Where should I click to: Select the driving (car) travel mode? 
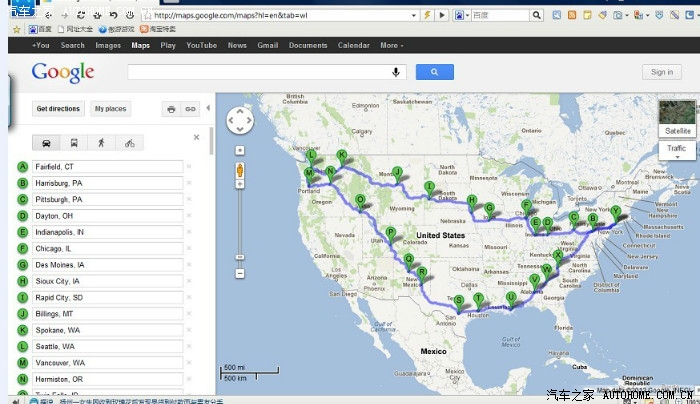(x=46, y=143)
